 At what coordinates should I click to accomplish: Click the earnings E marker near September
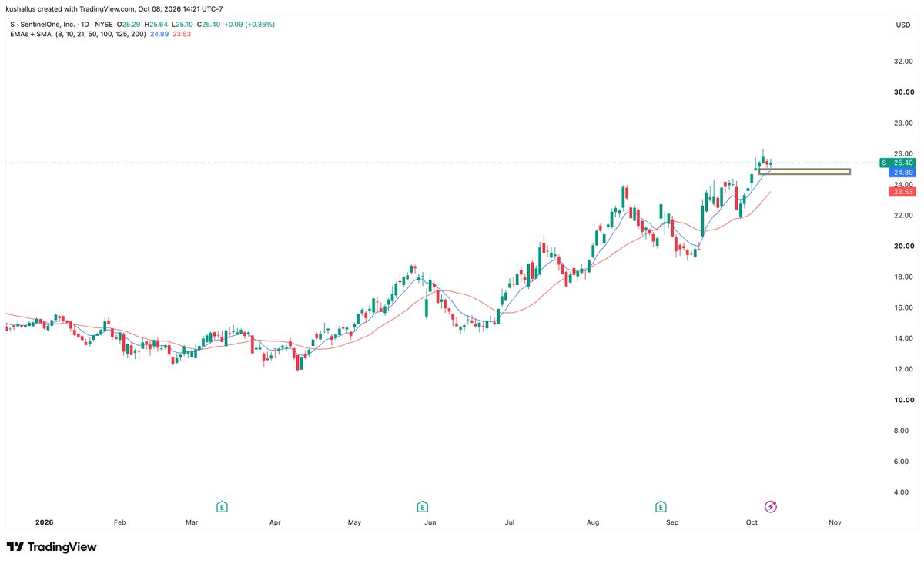[x=661, y=506]
